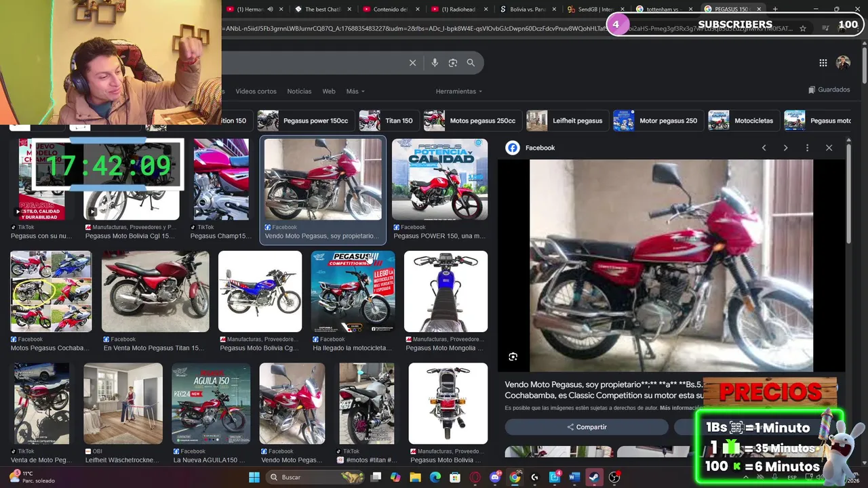Open 'Leifheit Wäschetrockne...' OBI thumbnail
Screen dimensions: 868x488
click(x=123, y=403)
